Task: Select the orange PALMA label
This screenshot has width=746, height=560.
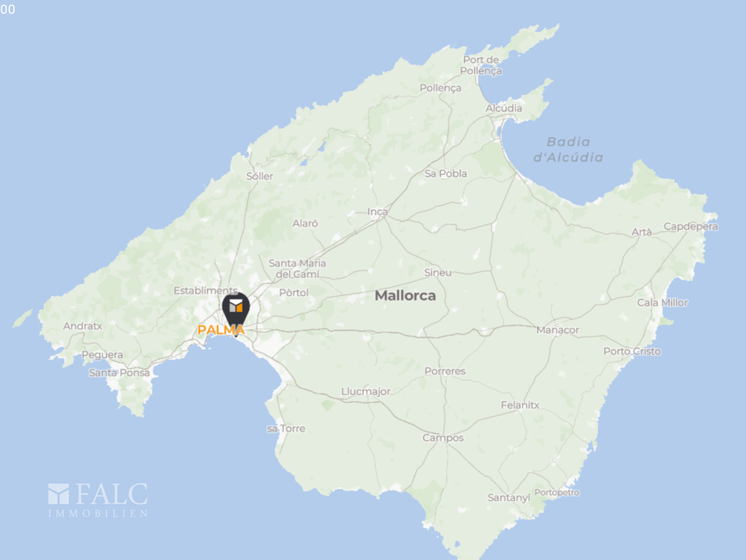Action: coord(221,330)
